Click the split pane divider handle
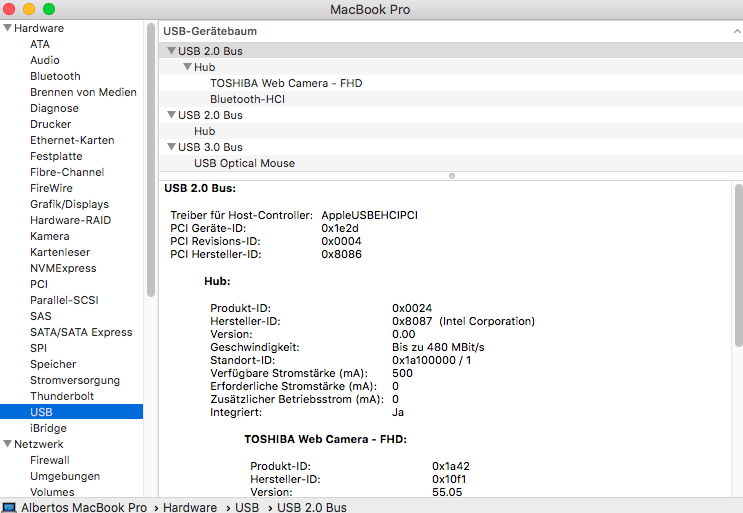 click(x=451, y=176)
